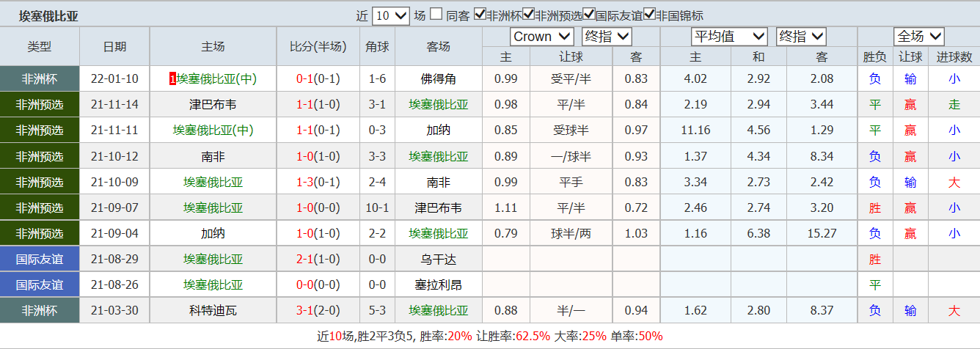
Task: Click the 受平/半 handicap on 22-01-10
Action: (x=571, y=78)
